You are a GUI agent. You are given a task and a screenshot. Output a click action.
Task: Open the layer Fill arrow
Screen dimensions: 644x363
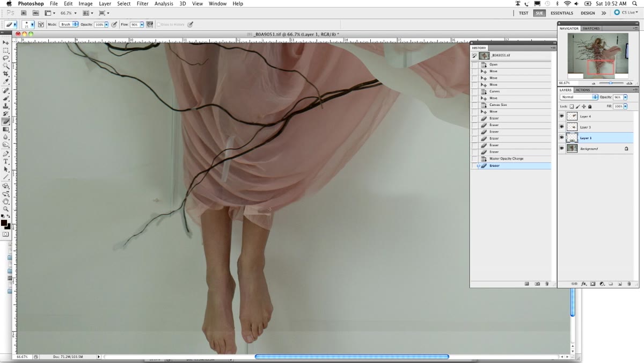625,106
